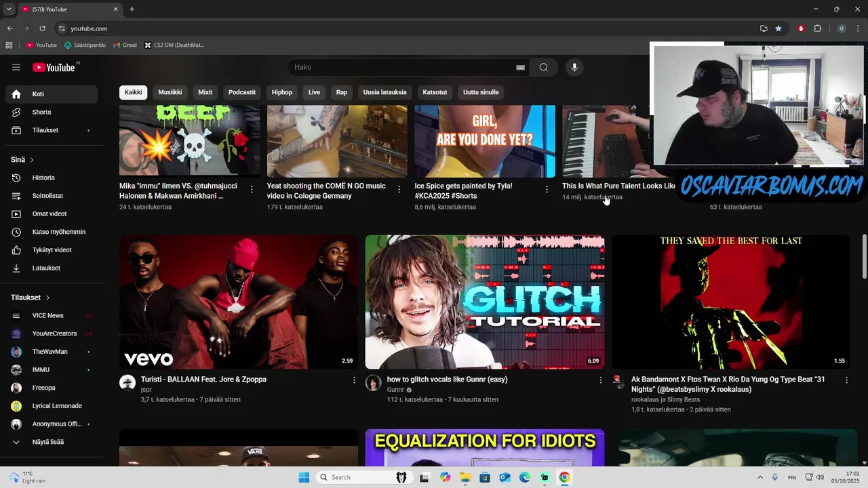Play the EQUALIZATION FOR IDIOTS thumbnail
This screenshot has width=868, height=488.
click(485, 447)
